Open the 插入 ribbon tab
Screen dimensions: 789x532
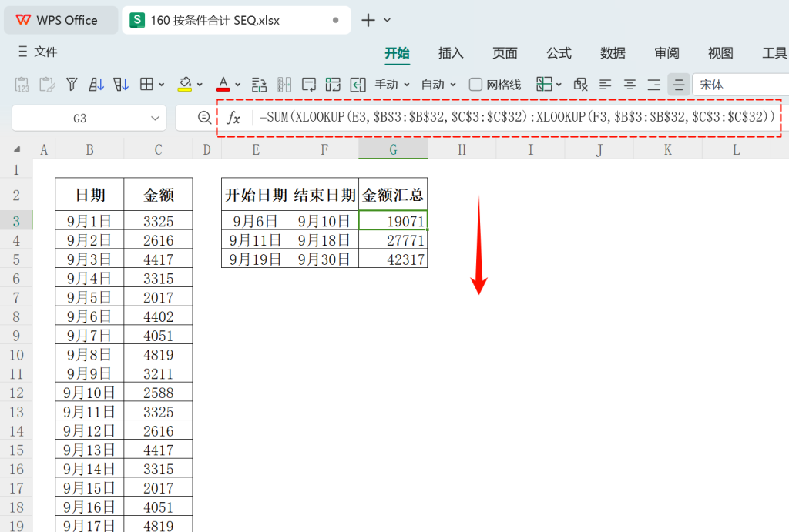pos(450,53)
